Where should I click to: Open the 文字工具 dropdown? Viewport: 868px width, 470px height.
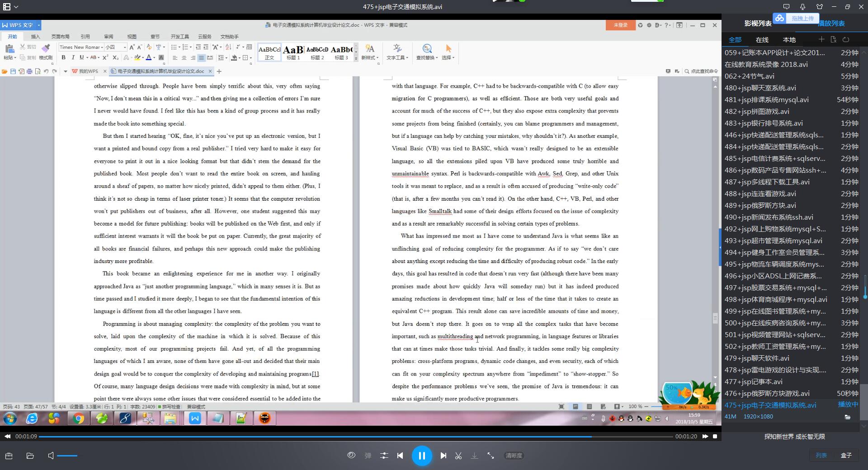(397, 52)
